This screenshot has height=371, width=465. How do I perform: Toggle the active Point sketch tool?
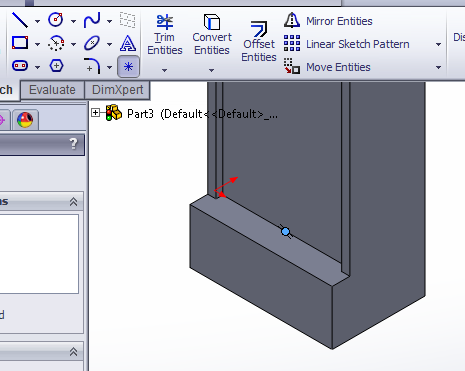[x=128, y=67]
